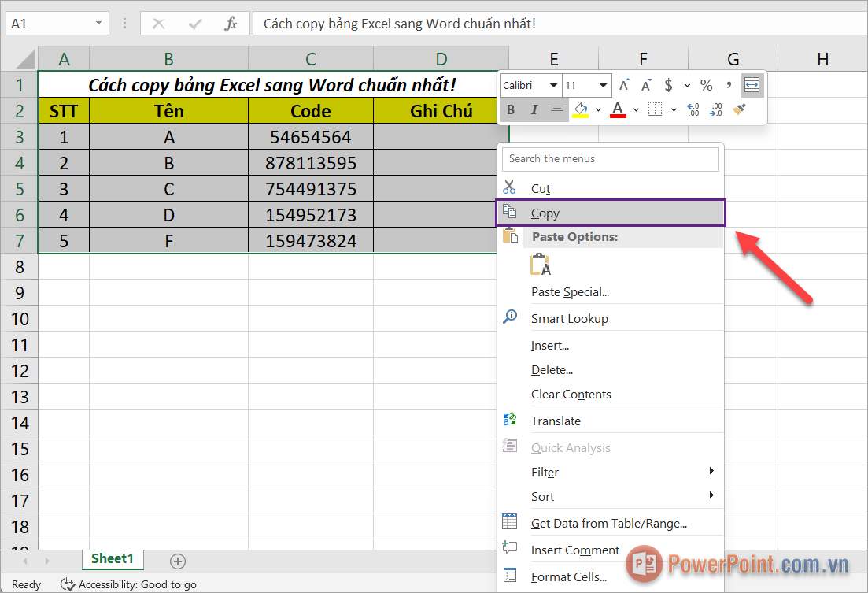The height and width of the screenshot is (593, 868).
Task: Click the Ghi Chú header cell
Action: pos(441,111)
